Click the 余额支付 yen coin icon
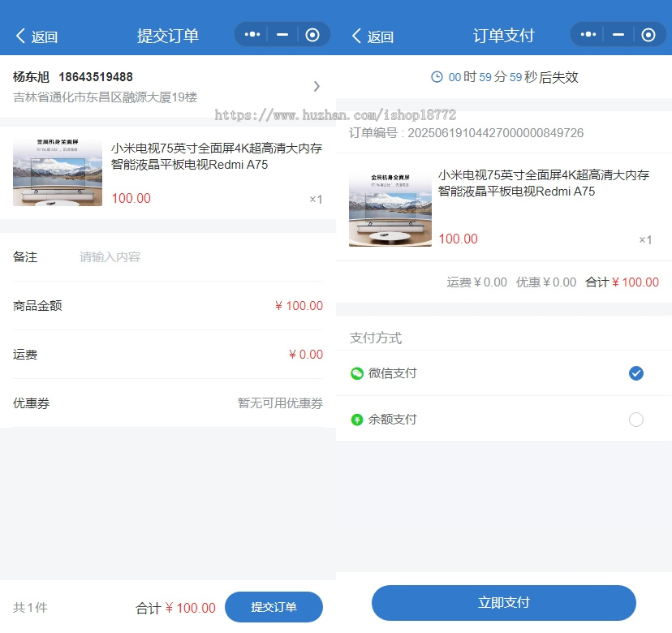 tap(357, 420)
